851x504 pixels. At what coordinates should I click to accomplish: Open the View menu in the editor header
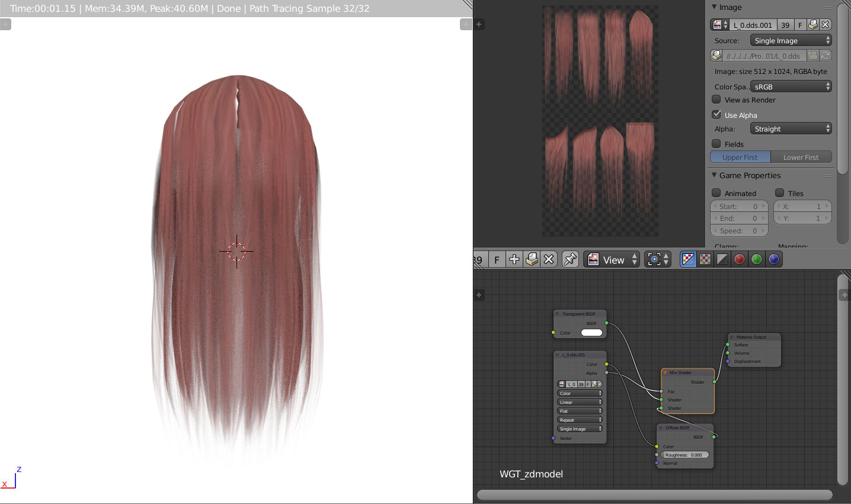[612, 259]
